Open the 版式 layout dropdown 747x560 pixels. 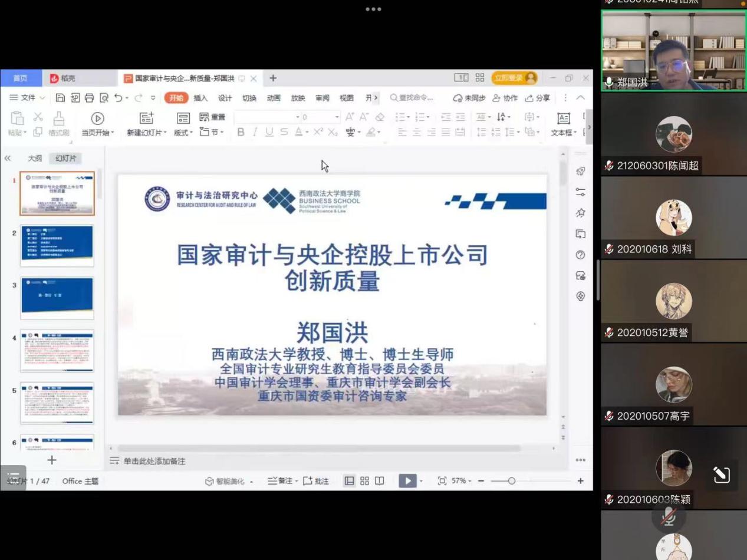[x=183, y=133]
